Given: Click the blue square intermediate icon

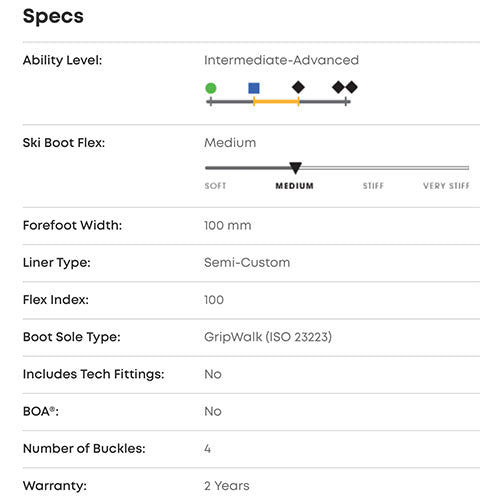Looking at the screenshot, I should point(254,88).
